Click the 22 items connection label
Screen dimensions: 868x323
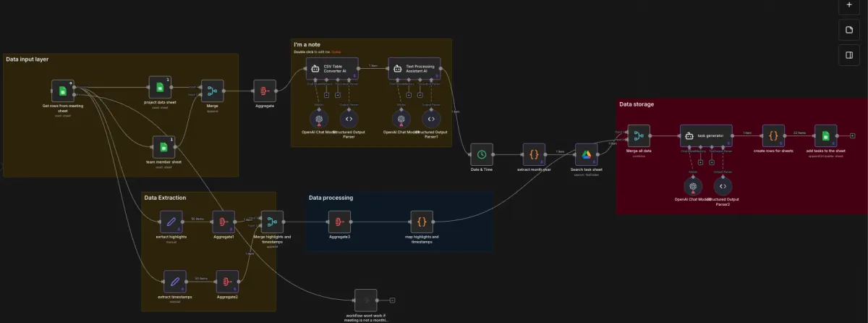pos(799,132)
